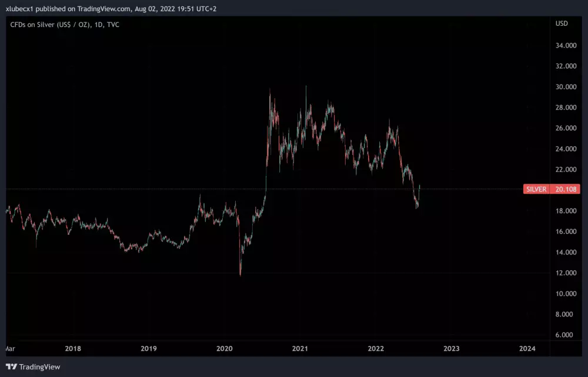Click the 2024 label on time axis
Screen dimensions: 588x377
(x=527, y=349)
